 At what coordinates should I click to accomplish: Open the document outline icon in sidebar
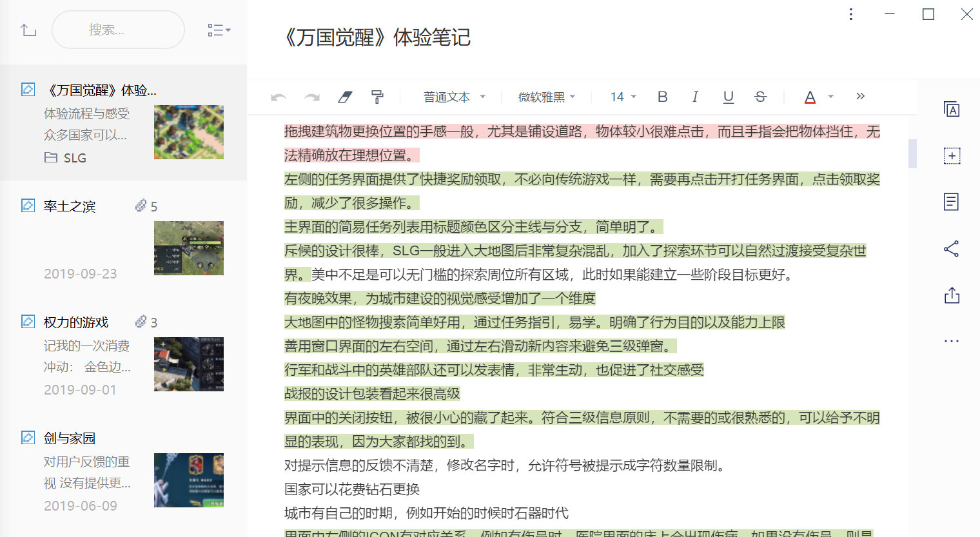[951, 202]
